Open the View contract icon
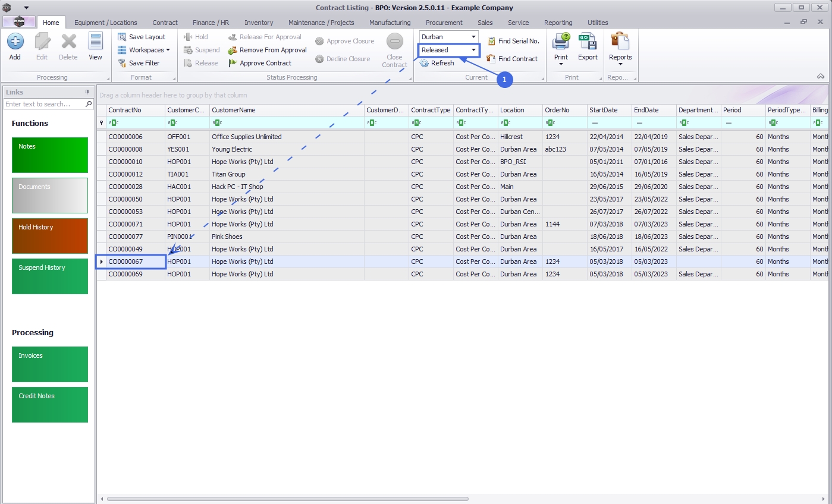The image size is (832, 504). [95, 42]
